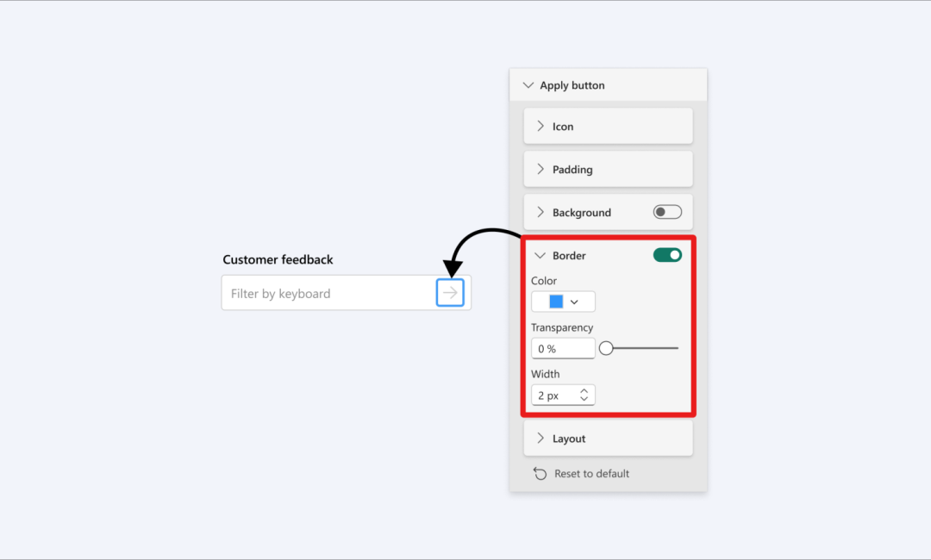Click the Color label

(x=544, y=281)
